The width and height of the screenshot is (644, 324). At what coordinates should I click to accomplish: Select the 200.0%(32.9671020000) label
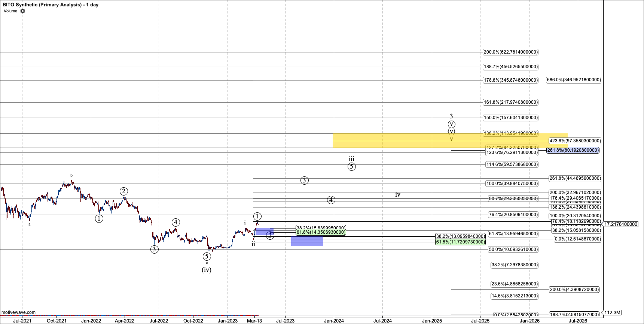pos(575,193)
